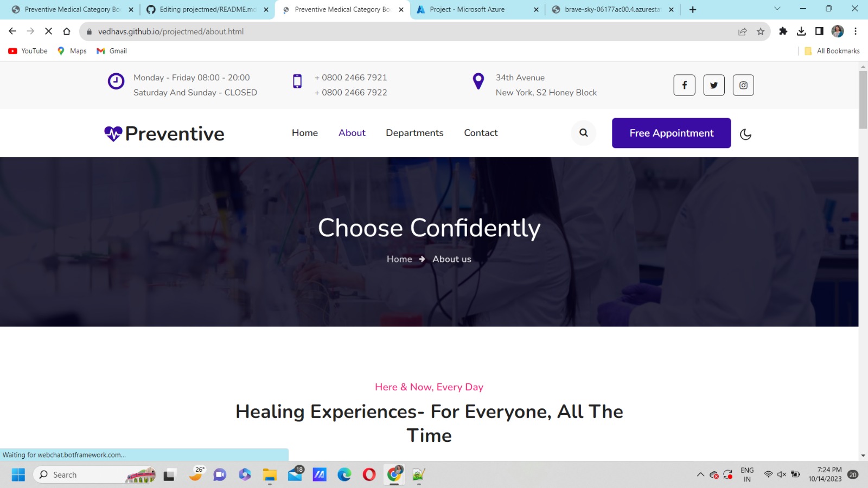Click the location pin icon near 34th Avenue

478,81
